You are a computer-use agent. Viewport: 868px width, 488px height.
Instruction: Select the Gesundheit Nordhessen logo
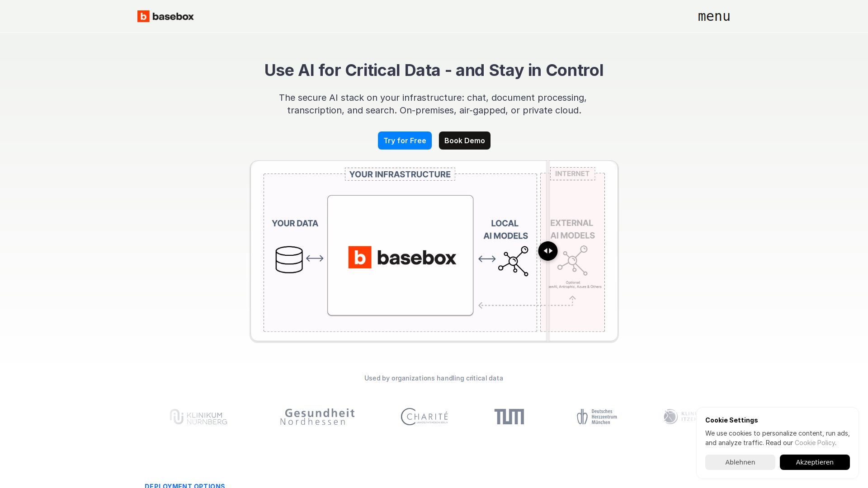coord(317,416)
